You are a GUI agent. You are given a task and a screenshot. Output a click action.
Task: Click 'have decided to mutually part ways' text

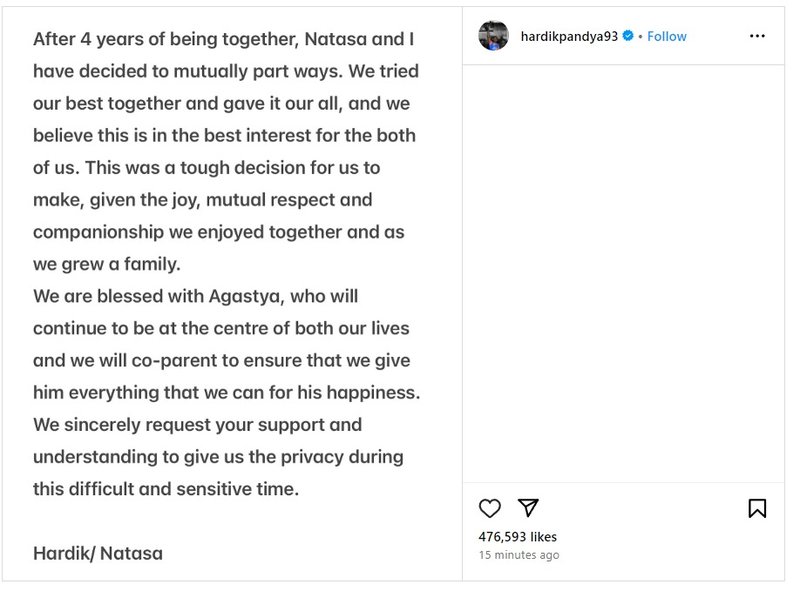(188, 71)
